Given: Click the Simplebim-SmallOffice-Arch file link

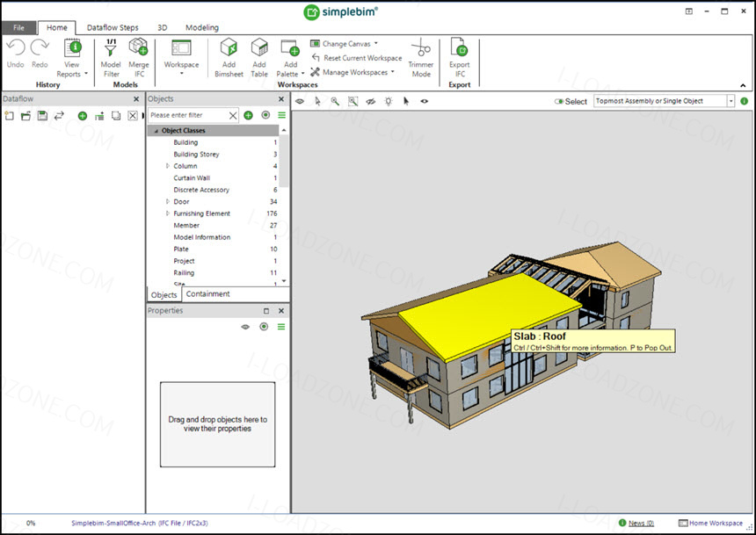Looking at the screenshot, I should (x=140, y=523).
